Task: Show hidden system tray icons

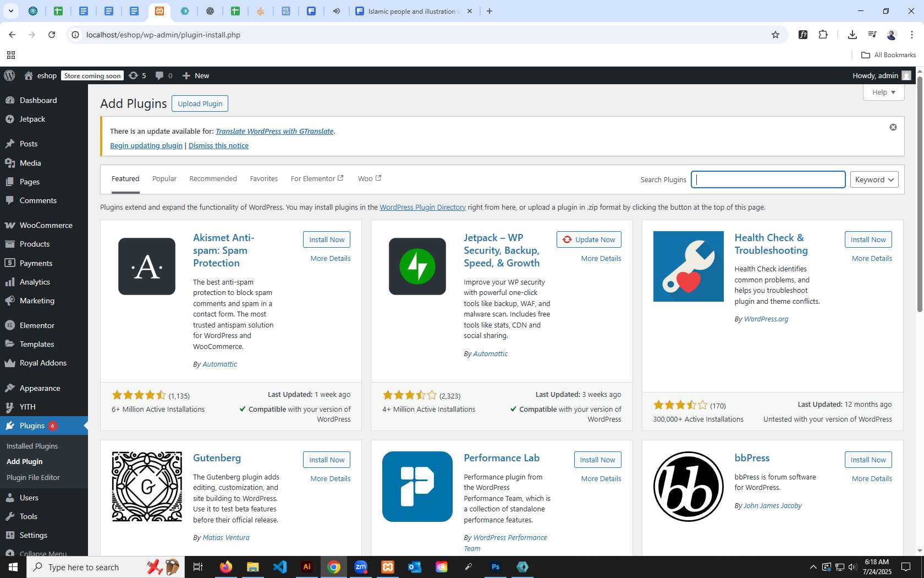Action: click(x=813, y=567)
